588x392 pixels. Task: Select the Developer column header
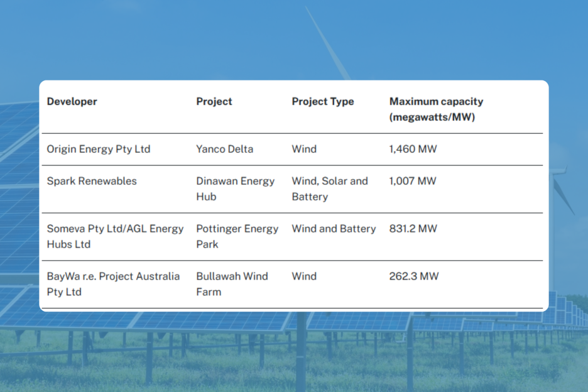point(72,102)
